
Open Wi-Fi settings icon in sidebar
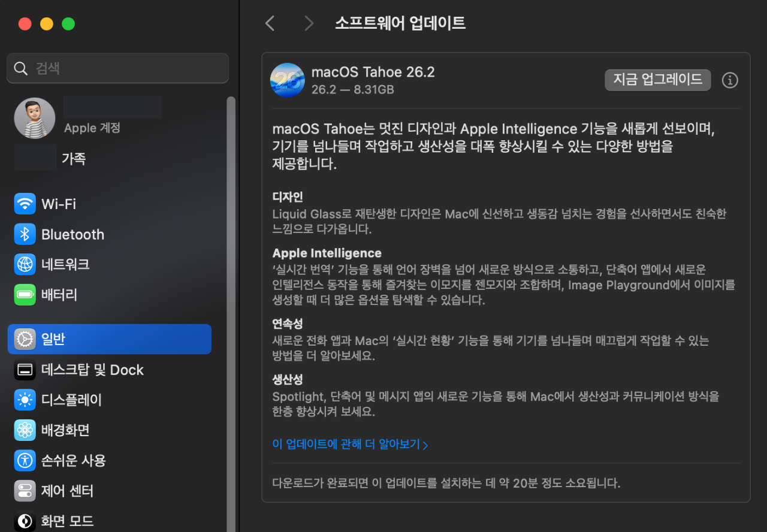25,204
